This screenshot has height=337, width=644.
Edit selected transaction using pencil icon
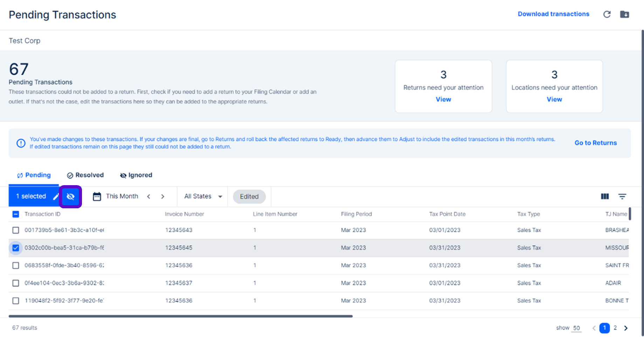(x=56, y=196)
